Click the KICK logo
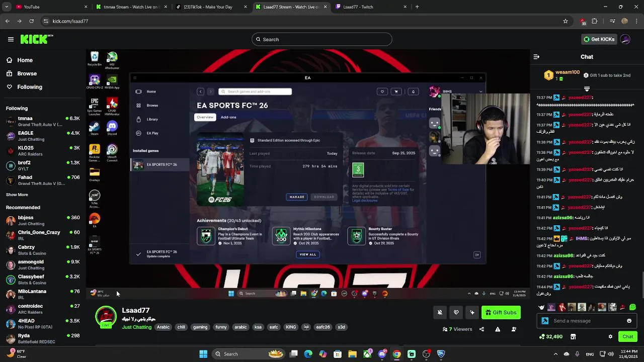This screenshot has height=362, width=644. [36, 39]
